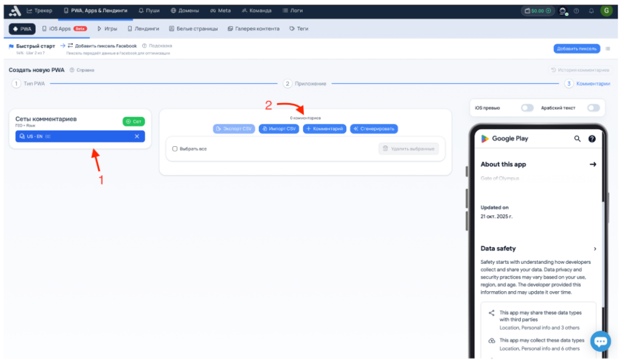Go to step 1 Тип PWA
The width and height of the screenshot is (622, 364).
[29, 84]
